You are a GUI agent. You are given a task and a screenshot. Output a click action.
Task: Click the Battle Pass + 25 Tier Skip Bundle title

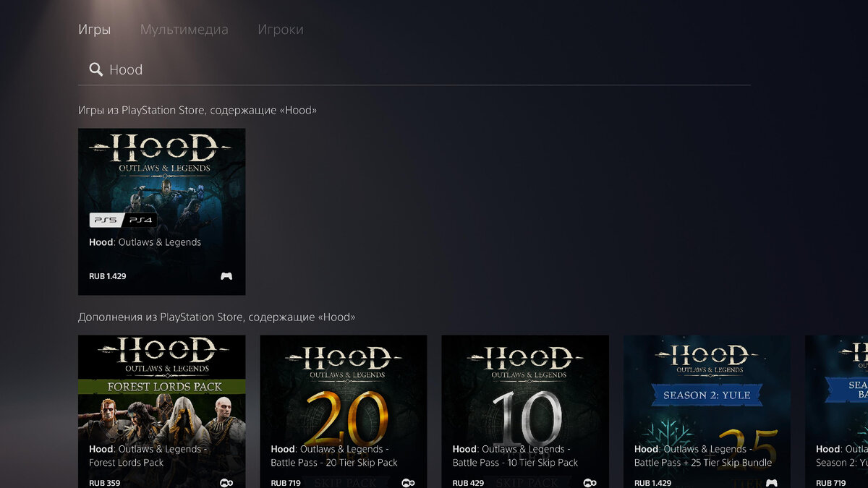pyautogui.click(x=703, y=455)
